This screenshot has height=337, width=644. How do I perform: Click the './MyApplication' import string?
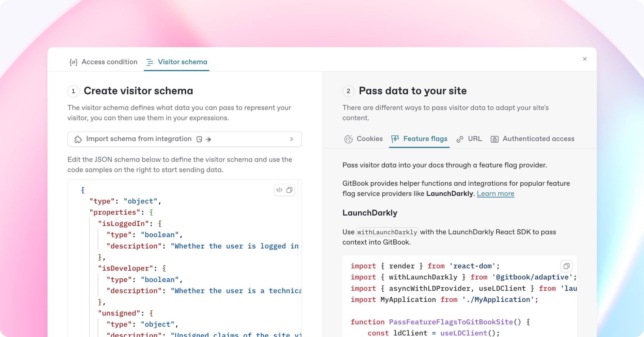[498, 300]
